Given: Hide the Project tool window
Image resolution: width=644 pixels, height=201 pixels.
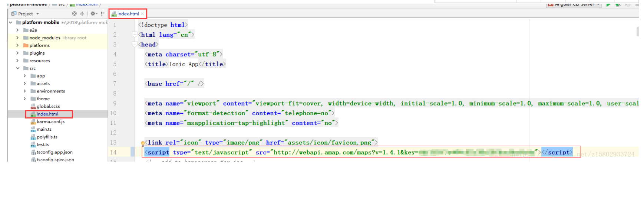Looking at the screenshot, I should click(x=103, y=14).
